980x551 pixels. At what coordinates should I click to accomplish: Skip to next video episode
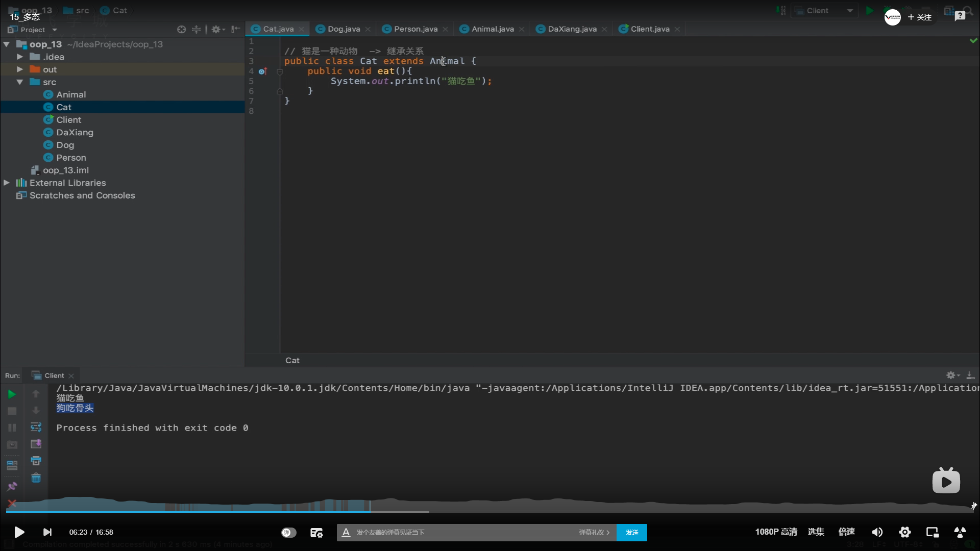pos(47,532)
